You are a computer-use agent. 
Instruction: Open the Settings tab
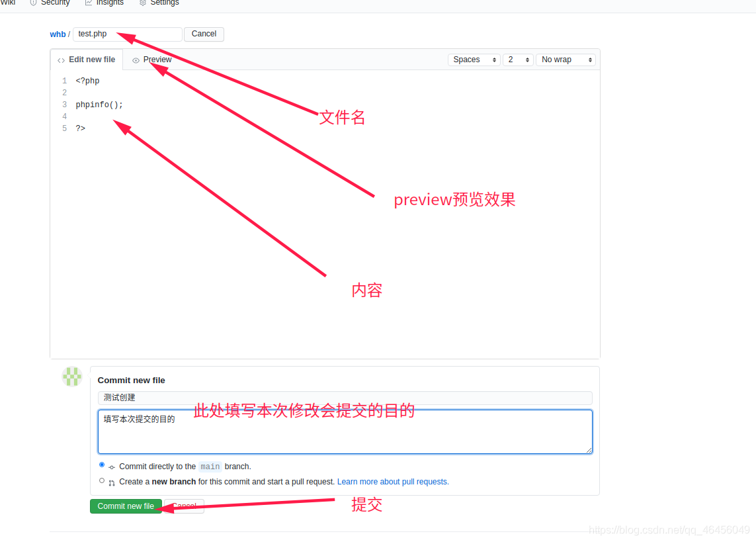click(159, 3)
